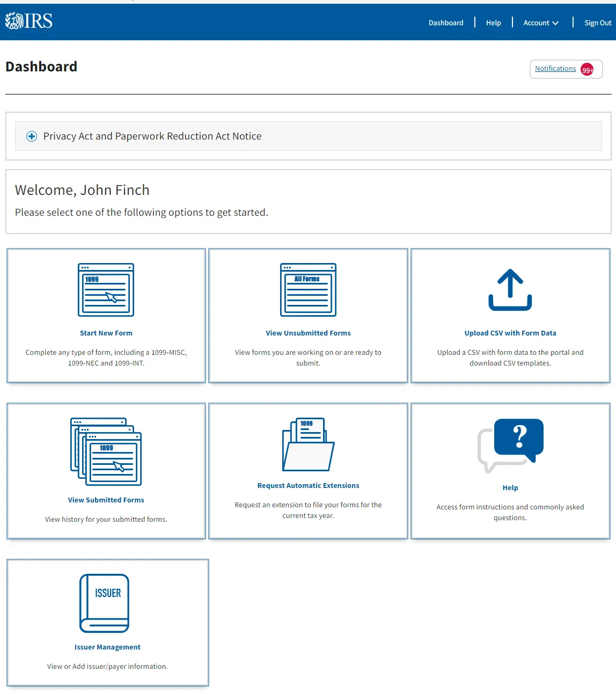Viewport: 616px width, 693px height.
Task: Click the plus icon beside Privacy Act notice
Action: point(32,136)
